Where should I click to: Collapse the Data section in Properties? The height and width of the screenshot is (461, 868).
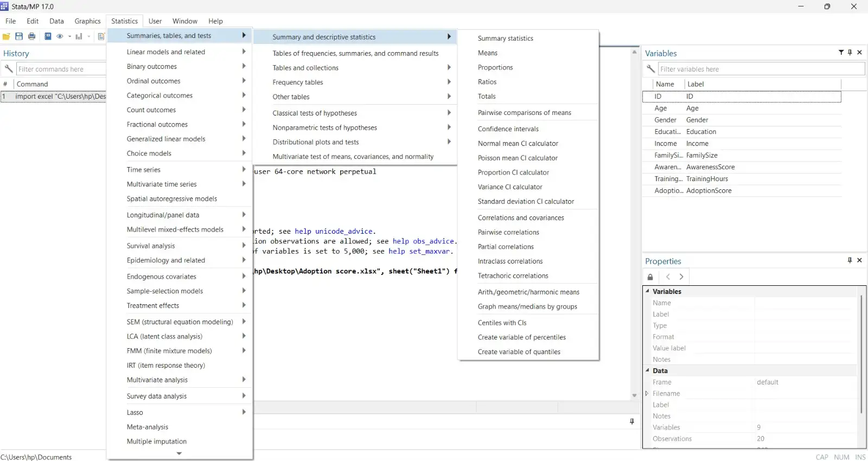(647, 370)
